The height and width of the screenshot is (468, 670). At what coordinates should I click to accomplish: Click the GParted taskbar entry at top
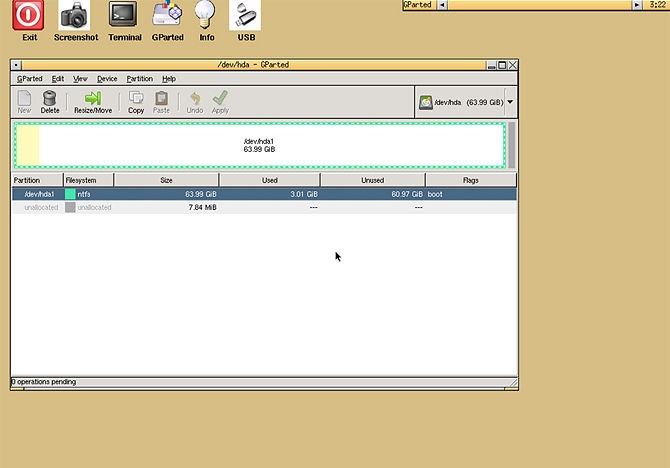click(515, 5)
